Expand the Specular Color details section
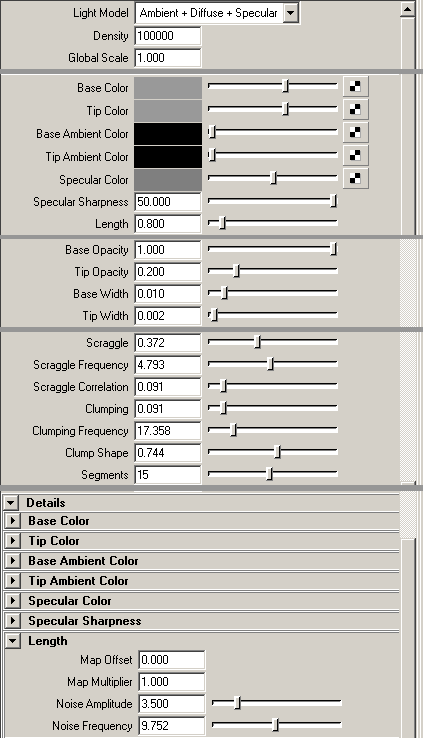 tap(12, 601)
